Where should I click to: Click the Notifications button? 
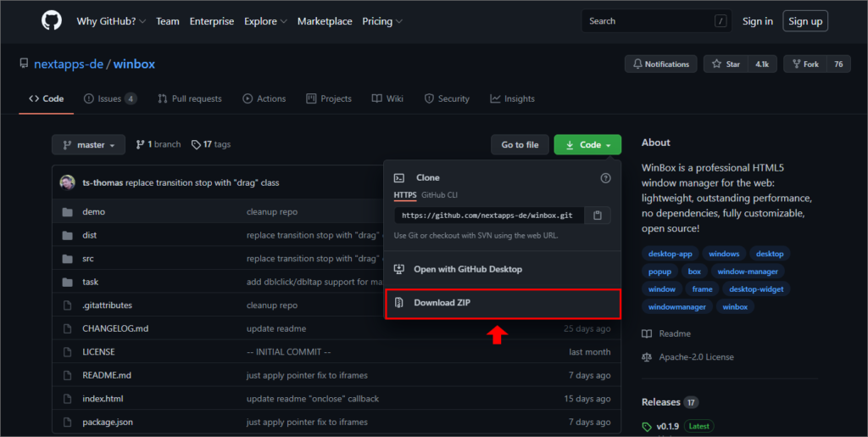[x=661, y=64]
